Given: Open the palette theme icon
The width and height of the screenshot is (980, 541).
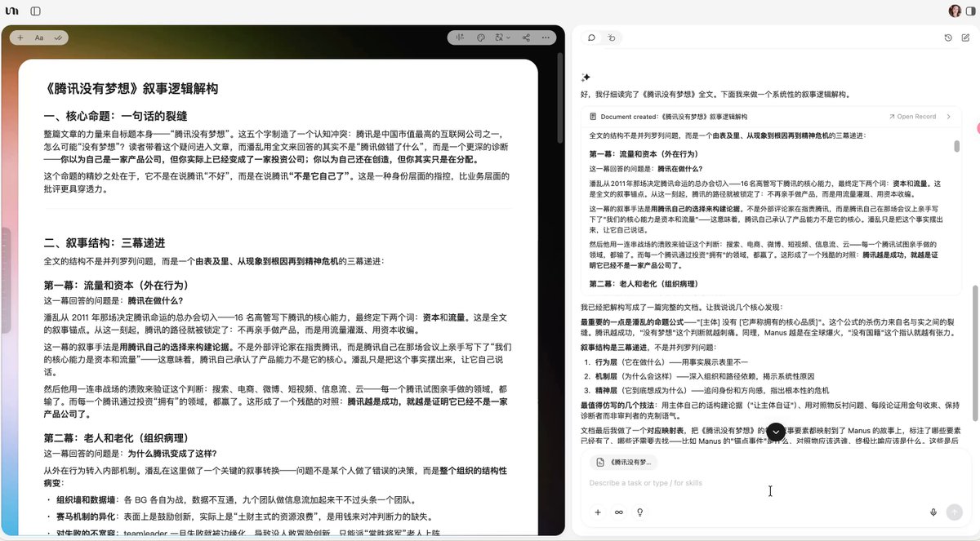Looking at the screenshot, I should (x=481, y=38).
